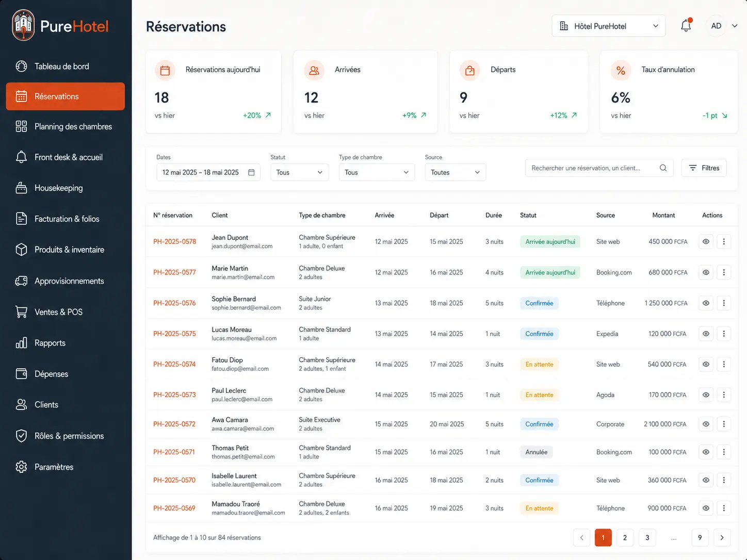Open Rôles & permissions

[x=65, y=436]
